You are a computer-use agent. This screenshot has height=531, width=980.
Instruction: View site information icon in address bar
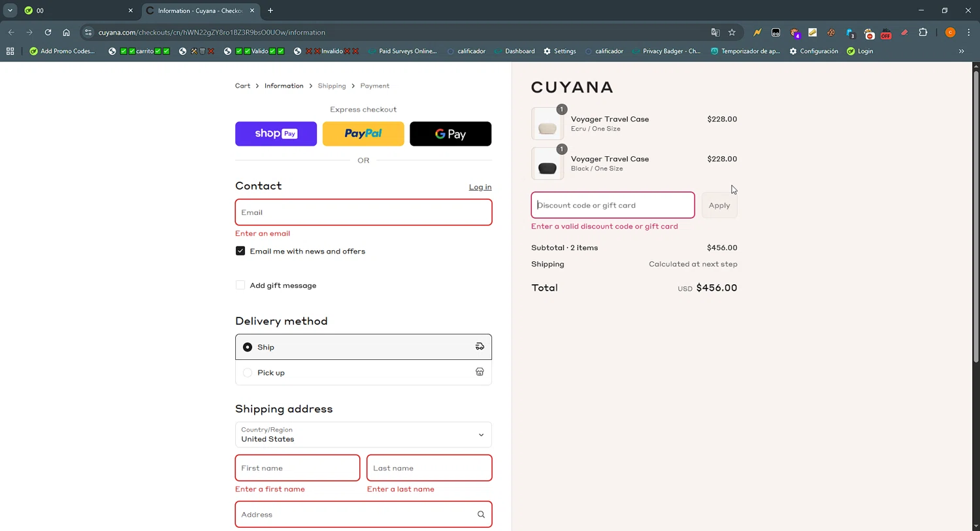(88, 32)
